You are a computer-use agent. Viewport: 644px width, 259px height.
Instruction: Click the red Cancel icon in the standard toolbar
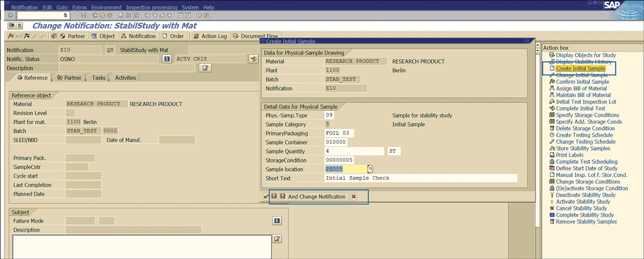(x=109, y=15)
